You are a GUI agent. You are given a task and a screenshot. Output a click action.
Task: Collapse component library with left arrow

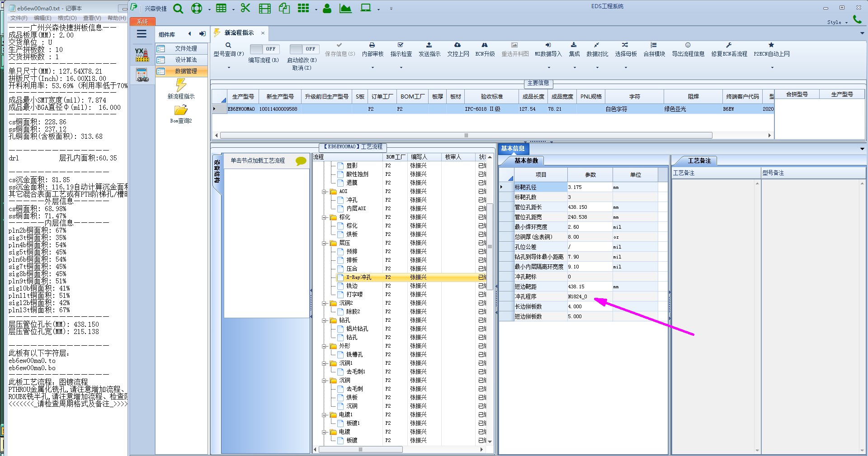click(190, 34)
